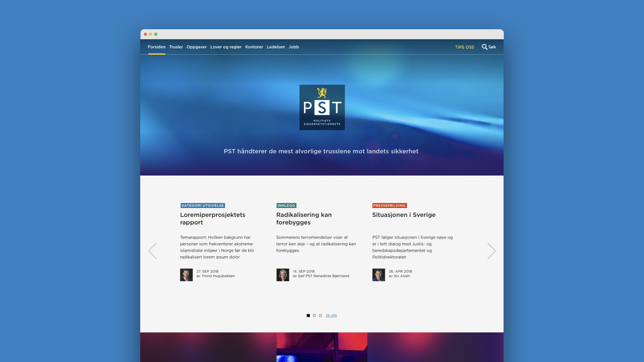Open the Forsiden menu tab
This screenshot has height=362, width=644.
(157, 47)
